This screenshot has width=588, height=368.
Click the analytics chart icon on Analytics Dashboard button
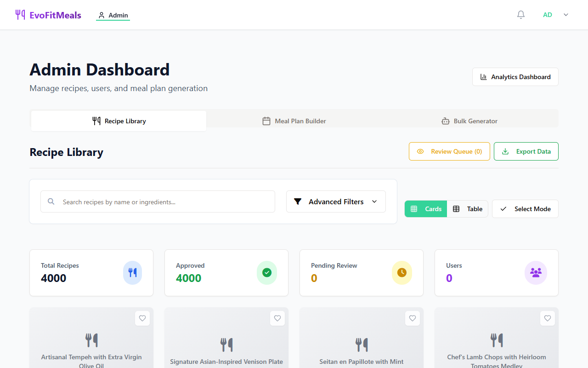[484, 77]
